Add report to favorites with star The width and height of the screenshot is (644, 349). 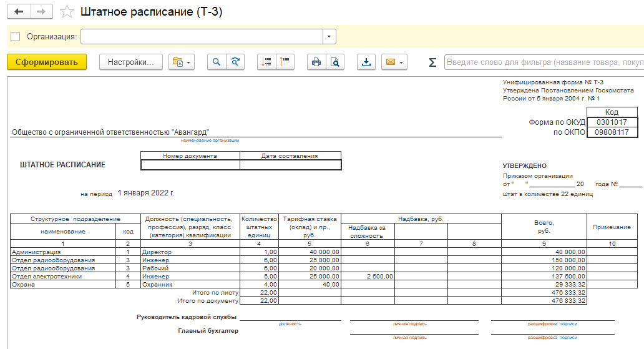tap(66, 12)
